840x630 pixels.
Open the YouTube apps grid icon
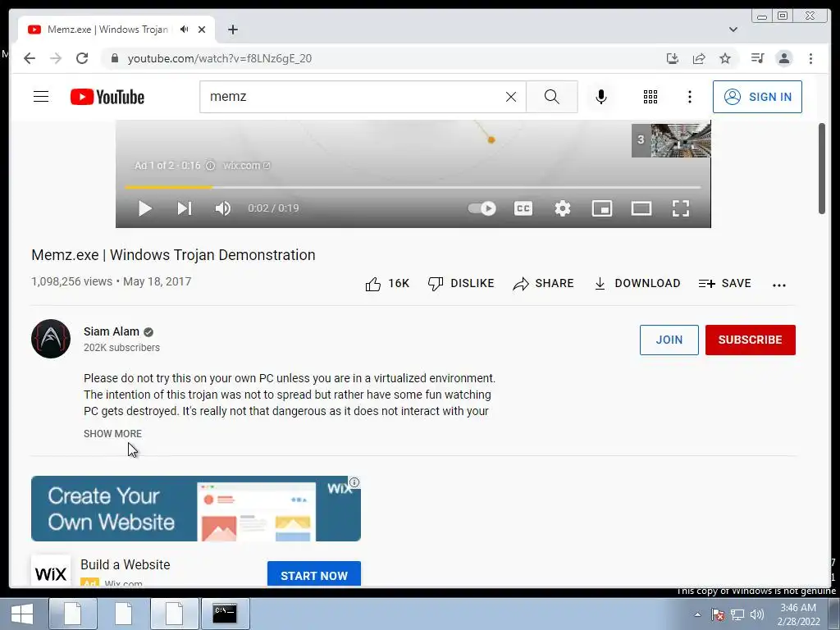click(x=651, y=97)
